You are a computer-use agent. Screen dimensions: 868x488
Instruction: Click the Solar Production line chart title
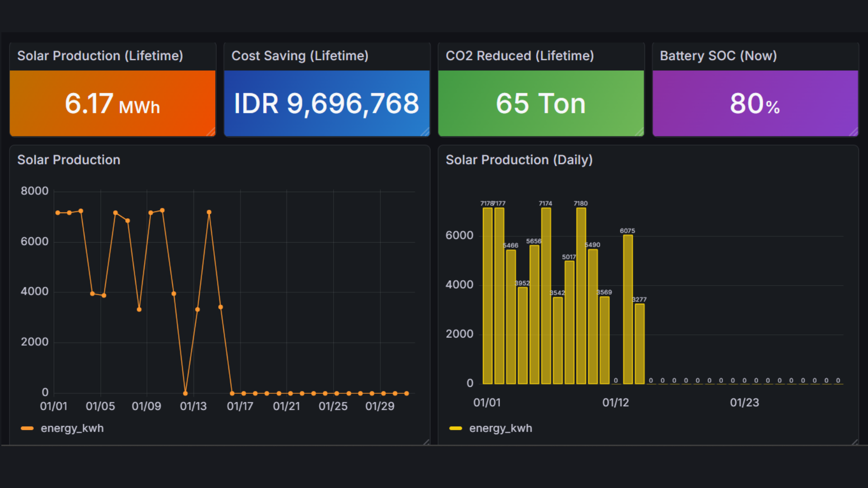pyautogui.click(x=69, y=160)
